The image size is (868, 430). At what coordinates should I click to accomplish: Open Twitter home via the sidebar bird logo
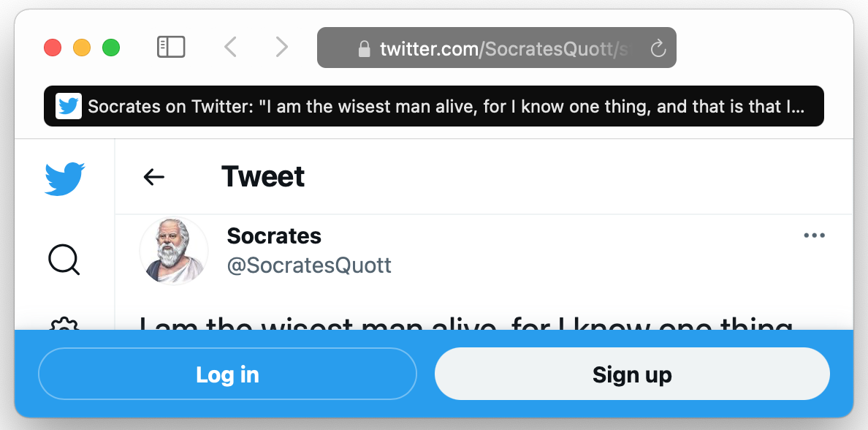pos(64,178)
